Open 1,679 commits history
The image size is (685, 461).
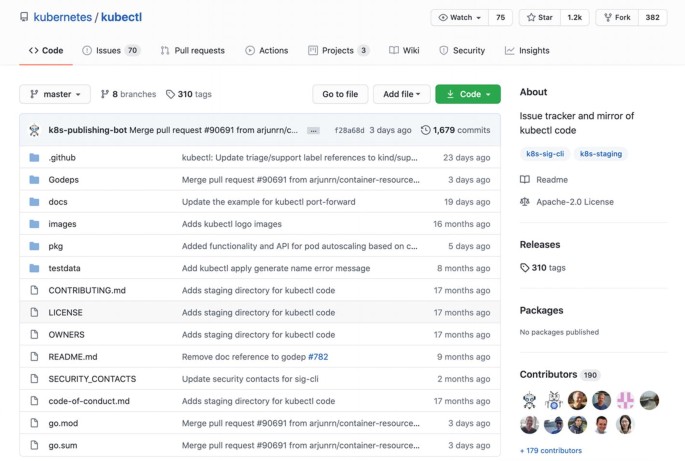click(456, 130)
